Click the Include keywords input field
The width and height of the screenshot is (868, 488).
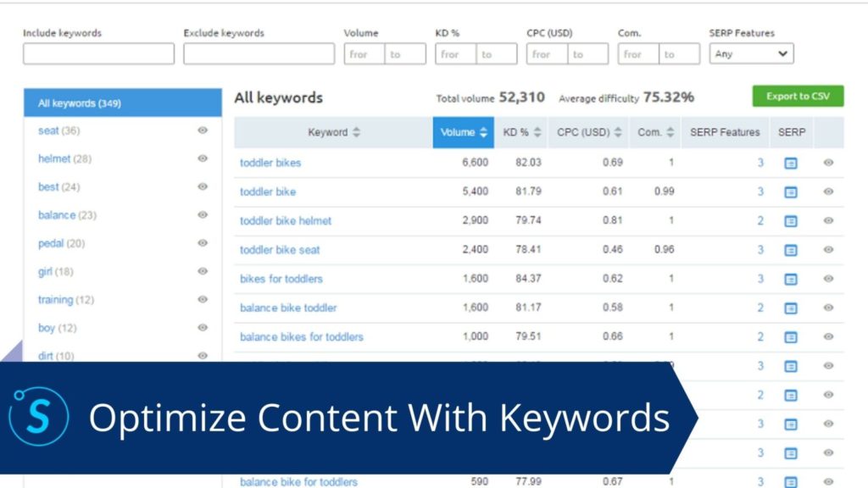coord(98,54)
